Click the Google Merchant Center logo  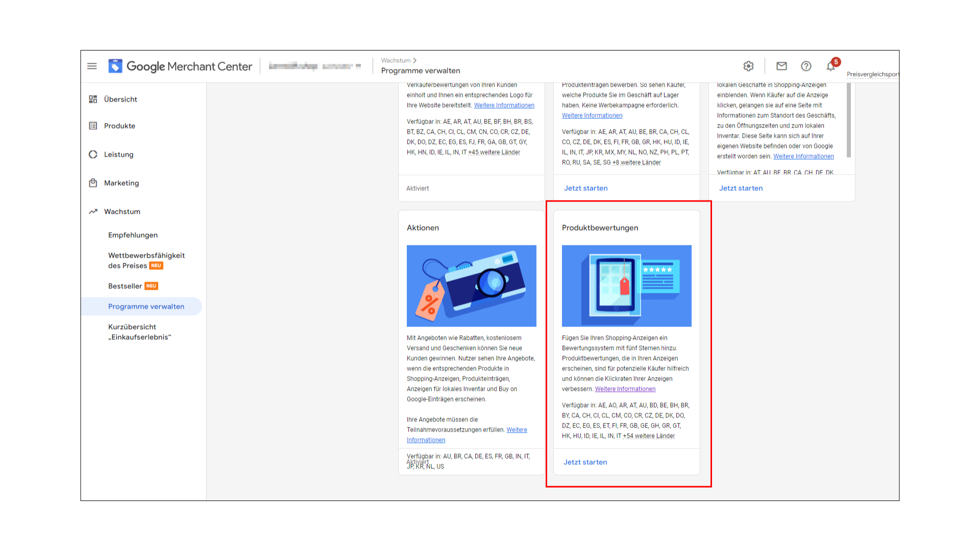tap(180, 66)
